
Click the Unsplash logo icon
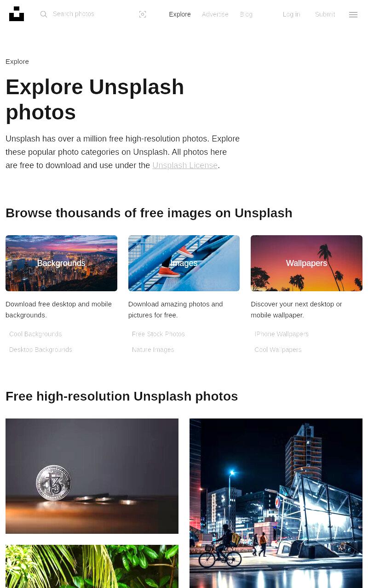coord(17,14)
